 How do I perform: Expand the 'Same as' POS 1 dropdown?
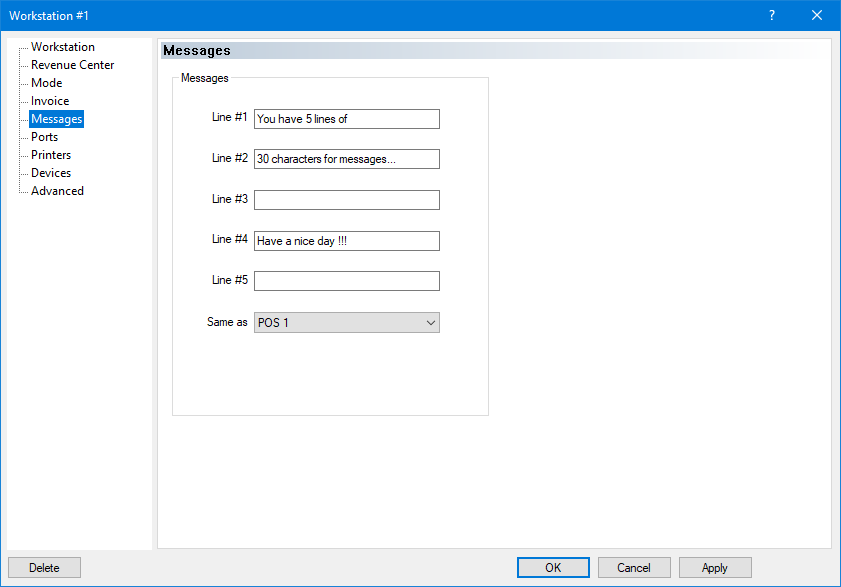click(346, 322)
